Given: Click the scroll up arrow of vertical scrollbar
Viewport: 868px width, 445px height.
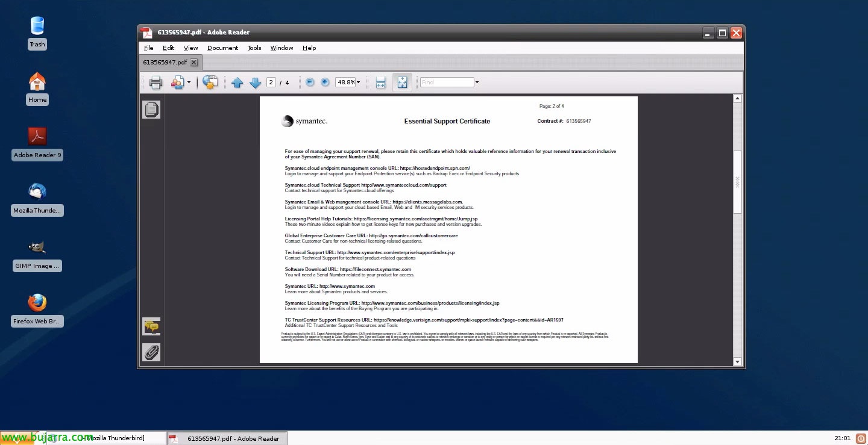Looking at the screenshot, I should click(737, 98).
